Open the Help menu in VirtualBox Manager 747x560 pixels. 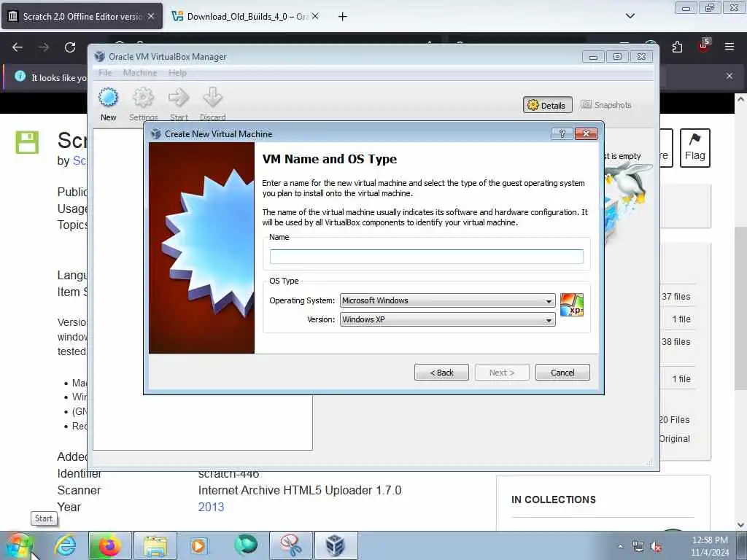pyautogui.click(x=177, y=73)
